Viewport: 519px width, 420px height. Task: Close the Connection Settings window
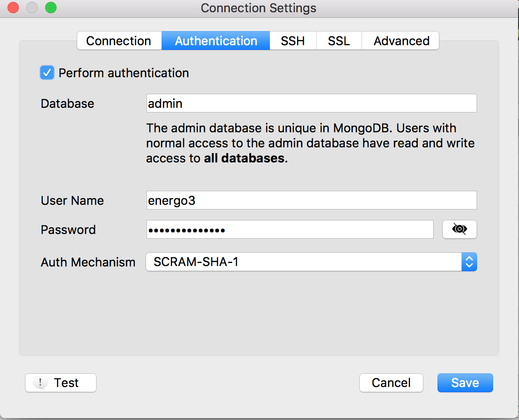(x=13, y=8)
